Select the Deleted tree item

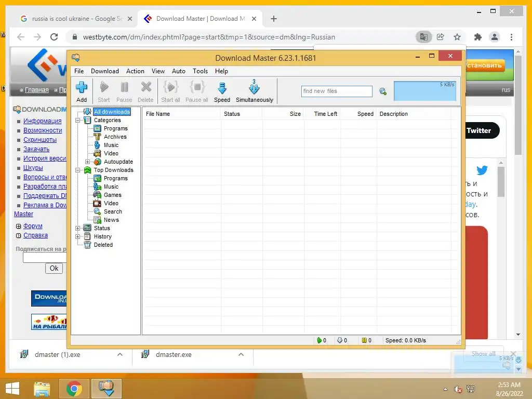click(103, 245)
